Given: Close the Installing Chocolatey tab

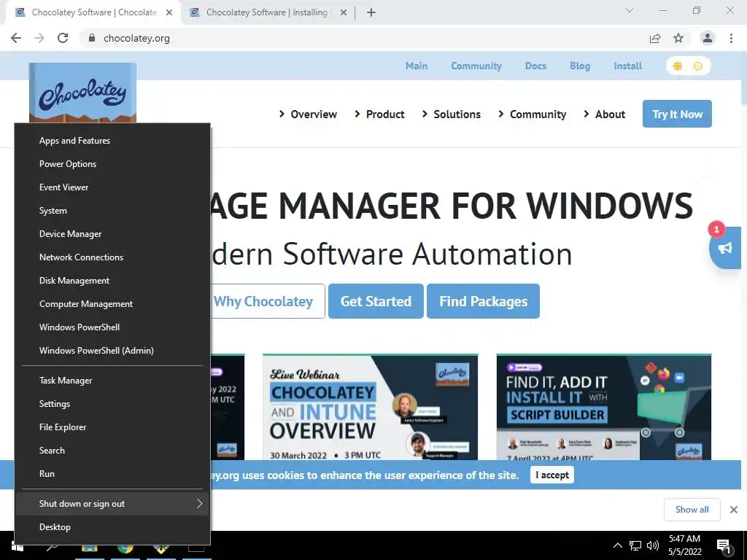Looking at the screenshot, I should pos(344,12).
